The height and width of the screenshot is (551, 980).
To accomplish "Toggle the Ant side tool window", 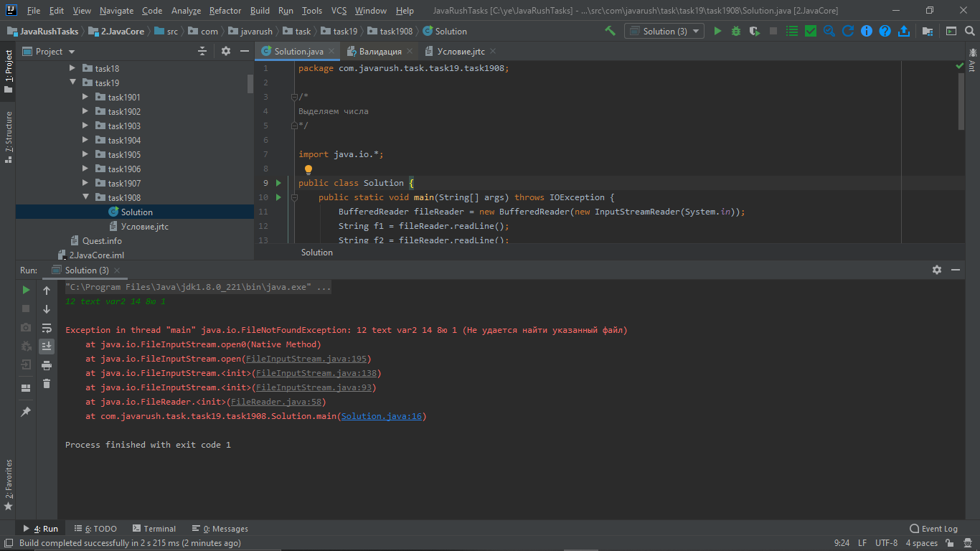I will 972,60.
